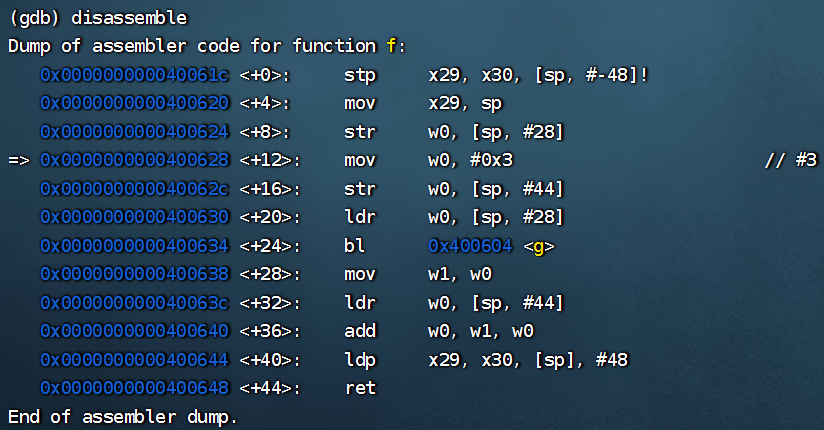This screenshot has height=430, width=824.
Task: Click the <+44> offset label
Action: tap(270, 388)
